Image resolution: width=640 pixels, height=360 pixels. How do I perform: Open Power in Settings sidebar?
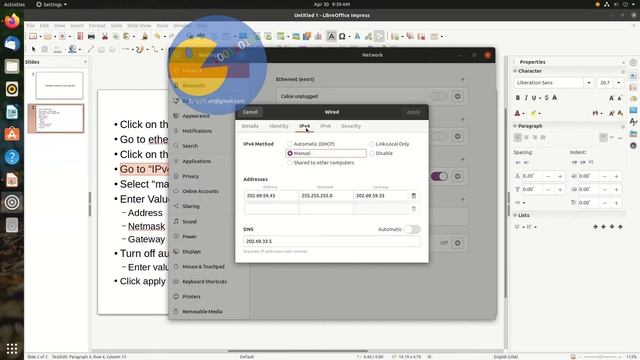click(x=189, y=237)
